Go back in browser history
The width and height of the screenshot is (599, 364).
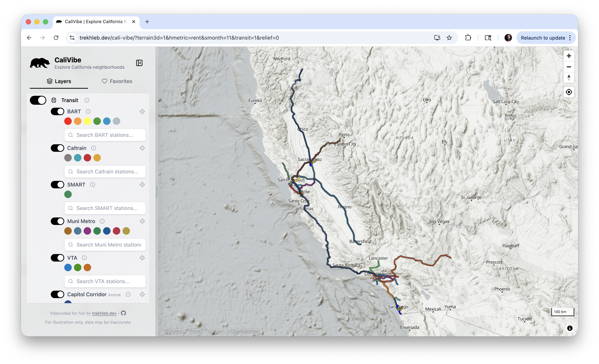pyautogui.click(x=29, y=38)
